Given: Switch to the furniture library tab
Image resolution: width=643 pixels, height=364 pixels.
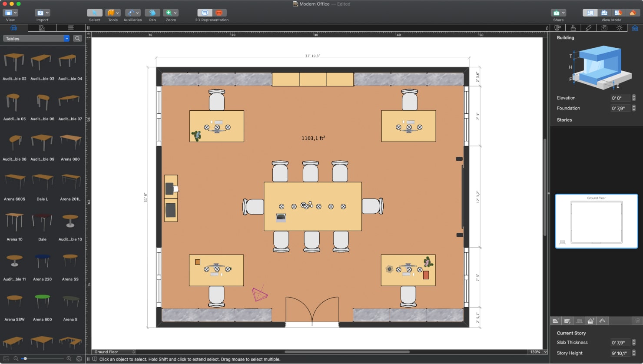Looking at the screenshot, I should tap(13, 27).
